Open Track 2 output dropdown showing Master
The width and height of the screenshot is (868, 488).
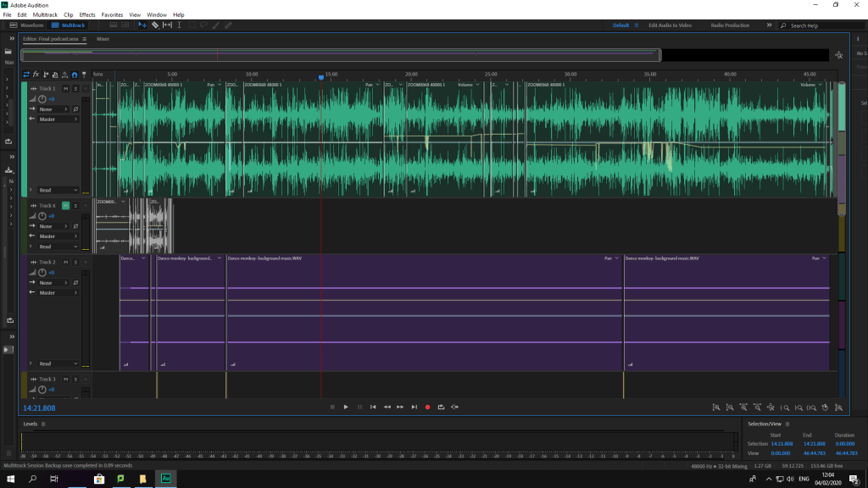click(x=58, y=293)
